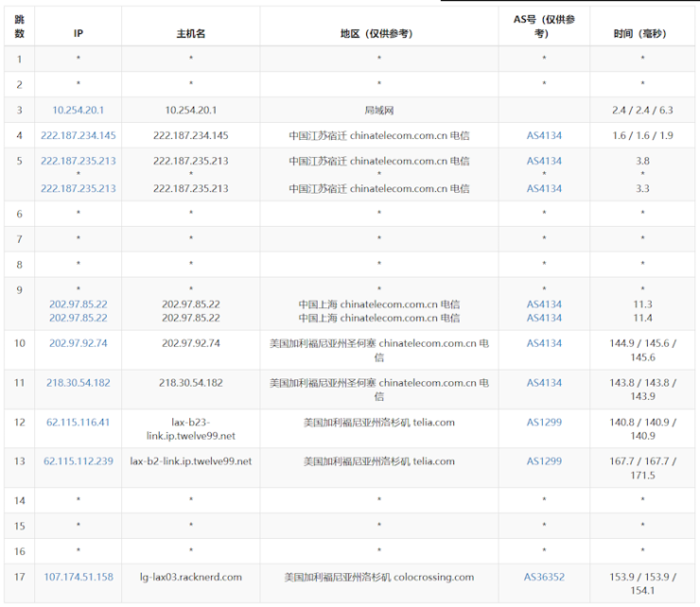Click the 时间 (毫秒) column header

click(642, 33)
